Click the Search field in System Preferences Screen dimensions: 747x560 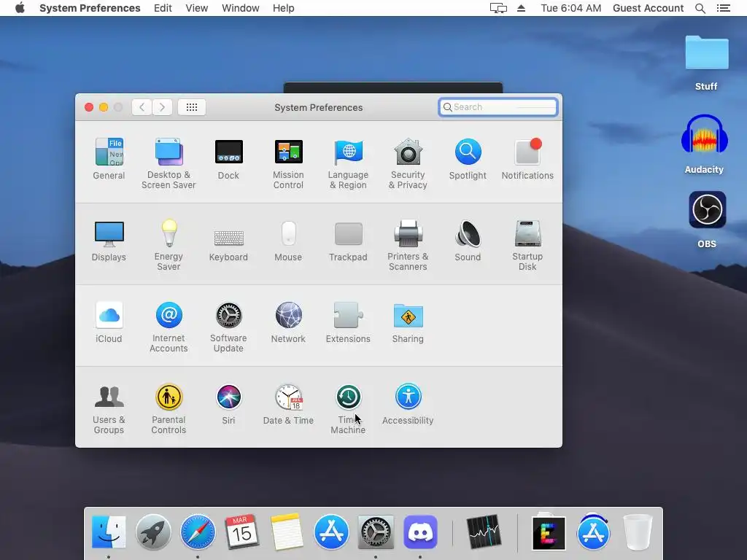coord(498,107)
